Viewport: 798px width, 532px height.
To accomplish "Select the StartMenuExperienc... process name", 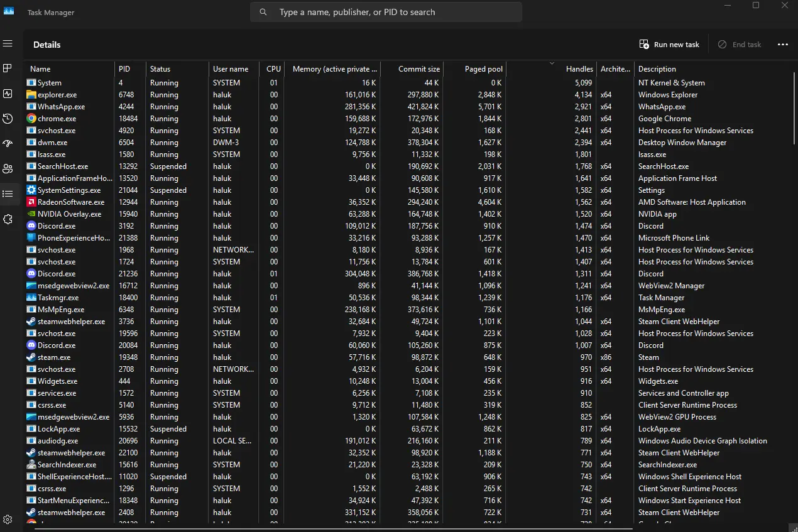I will point(74,501).
